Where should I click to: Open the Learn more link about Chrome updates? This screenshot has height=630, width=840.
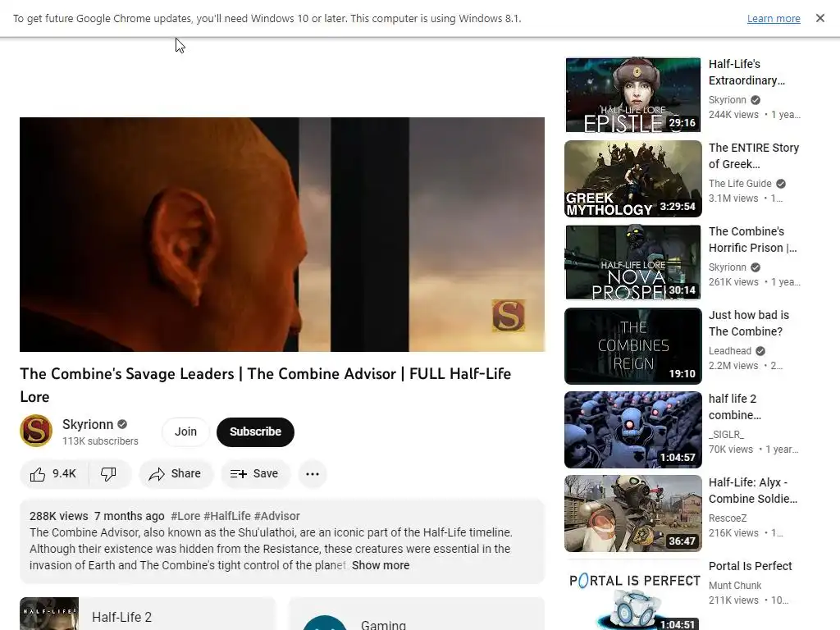pos(774,18)
